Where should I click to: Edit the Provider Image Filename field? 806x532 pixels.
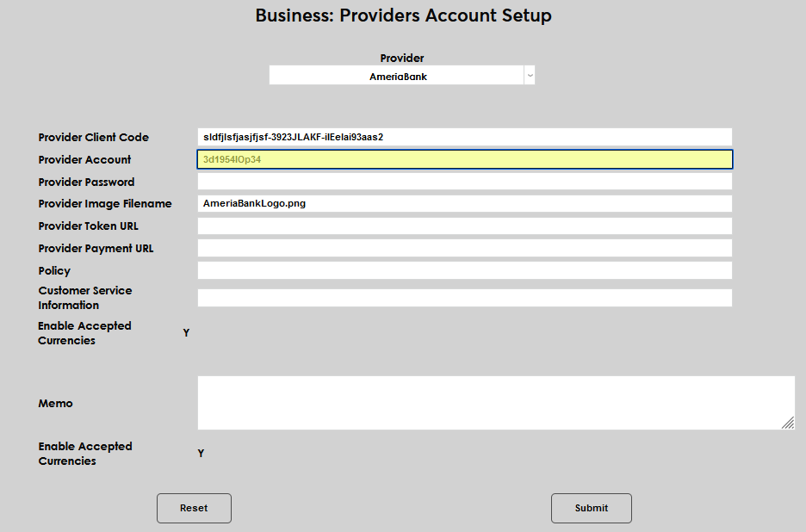464,204
